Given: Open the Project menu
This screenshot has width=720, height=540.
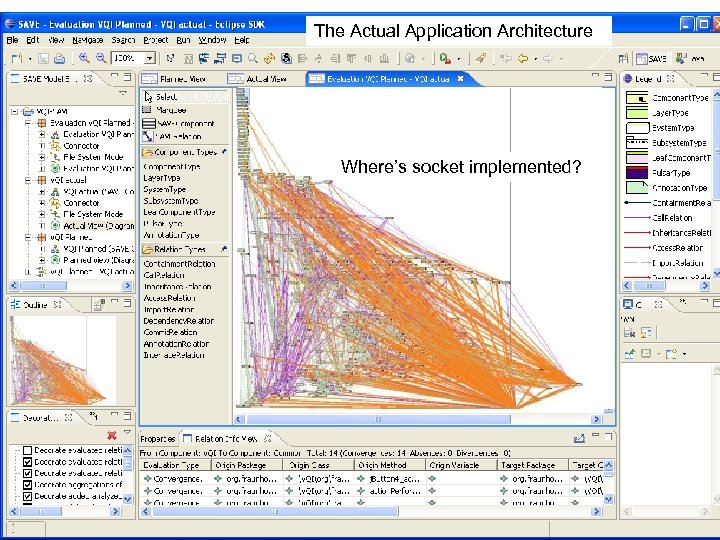Looking at the screenshot, I should point(156,40).
